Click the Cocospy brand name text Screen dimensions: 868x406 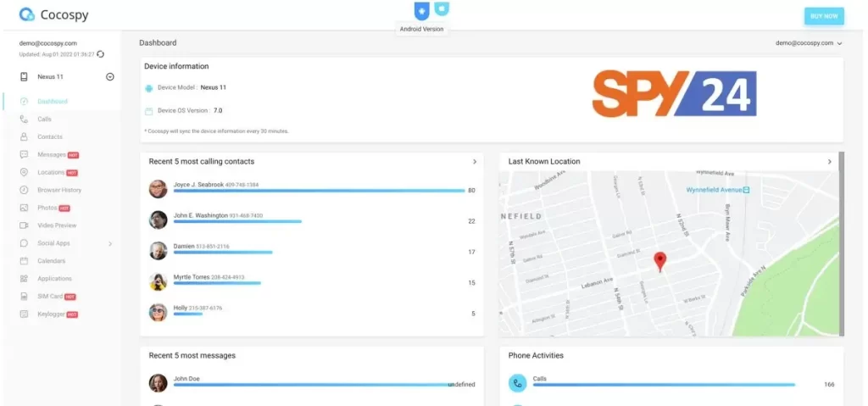[x=64, y=15]
